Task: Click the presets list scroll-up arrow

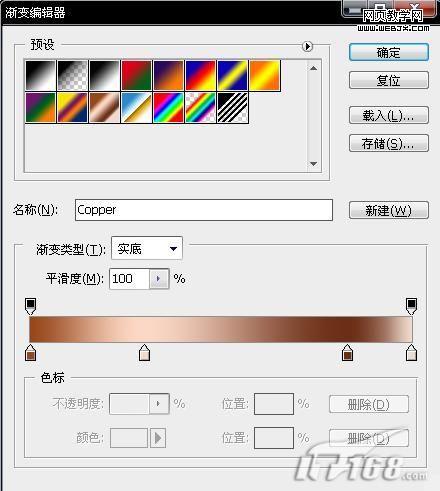Action: point(313,68)
